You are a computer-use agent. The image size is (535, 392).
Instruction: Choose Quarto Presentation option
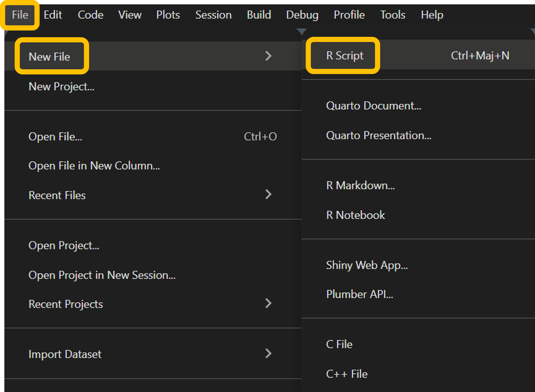pyautogui.click(x=378, y=135)
